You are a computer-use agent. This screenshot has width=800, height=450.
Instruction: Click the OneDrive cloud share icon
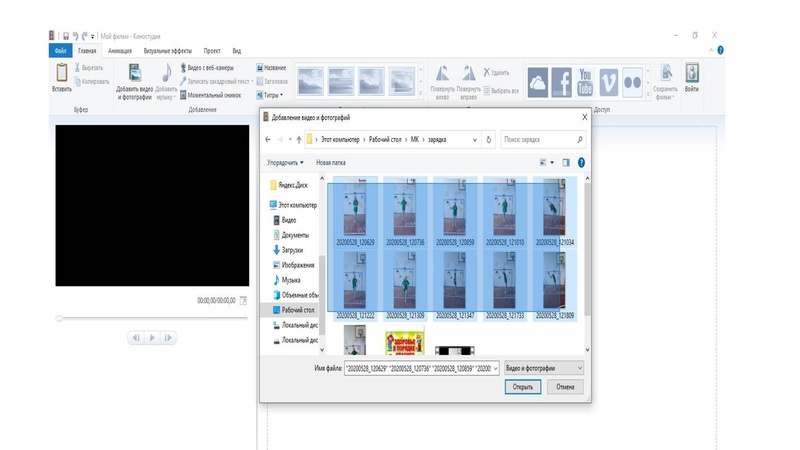pyautogui.click(x=538, y=81)
